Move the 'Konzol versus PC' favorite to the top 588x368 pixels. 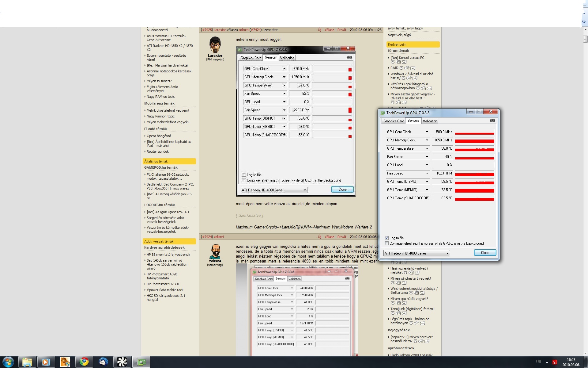(x=393, y=62)
